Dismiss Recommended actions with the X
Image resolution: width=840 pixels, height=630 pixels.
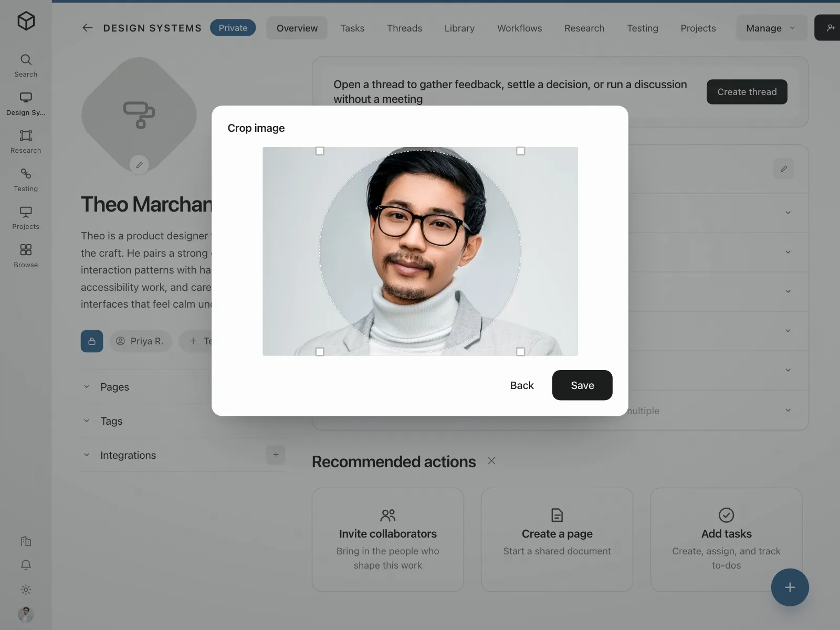(491, 461)
